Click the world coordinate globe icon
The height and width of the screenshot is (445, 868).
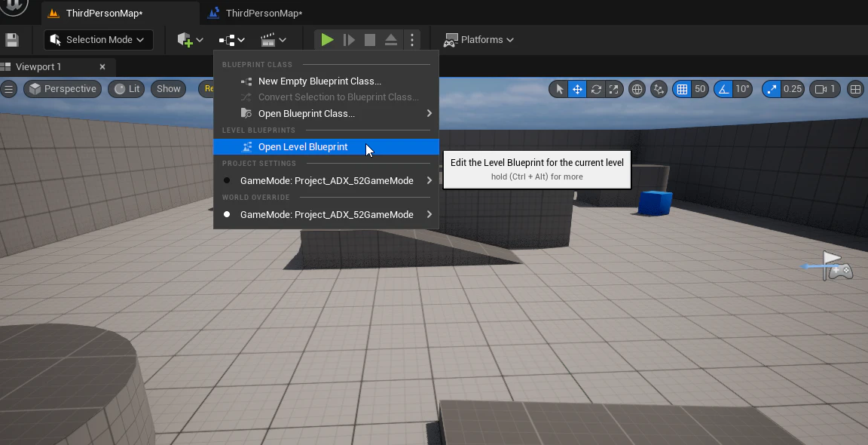(637, 89)
